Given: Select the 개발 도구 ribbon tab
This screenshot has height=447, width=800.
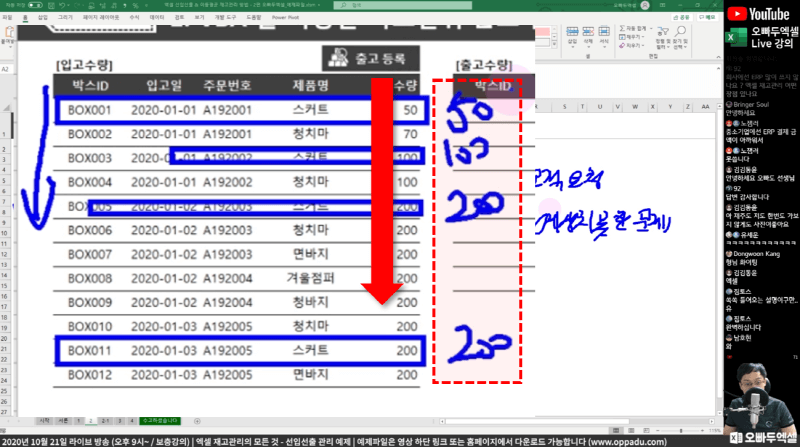Looking at the screenshot, I should (x=225, y=17).
